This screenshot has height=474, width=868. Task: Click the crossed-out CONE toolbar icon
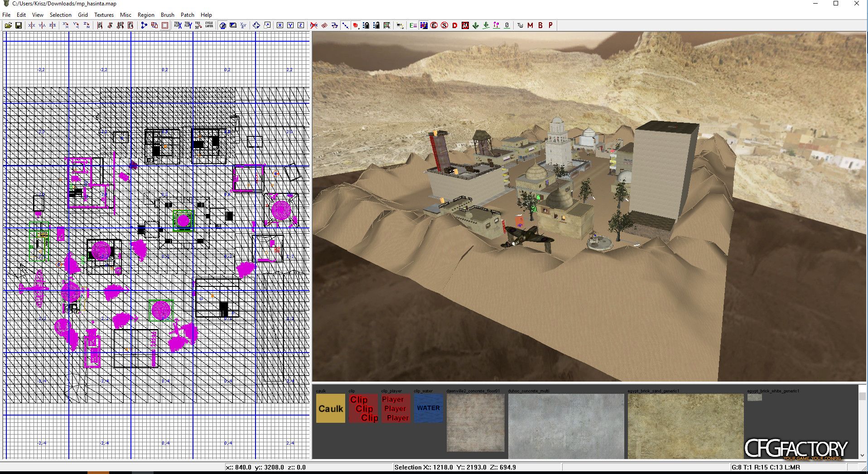(314, 25)
